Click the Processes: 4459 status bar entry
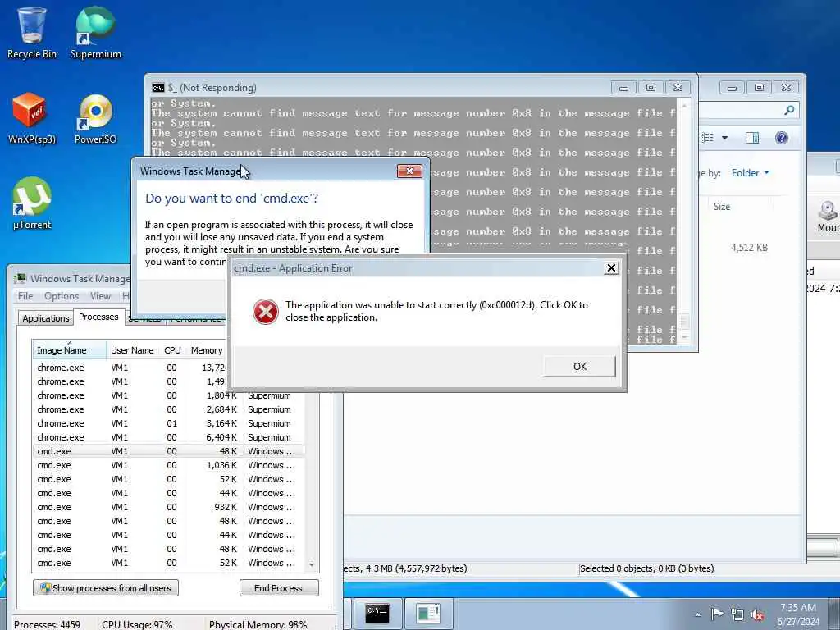 [47, 624]
